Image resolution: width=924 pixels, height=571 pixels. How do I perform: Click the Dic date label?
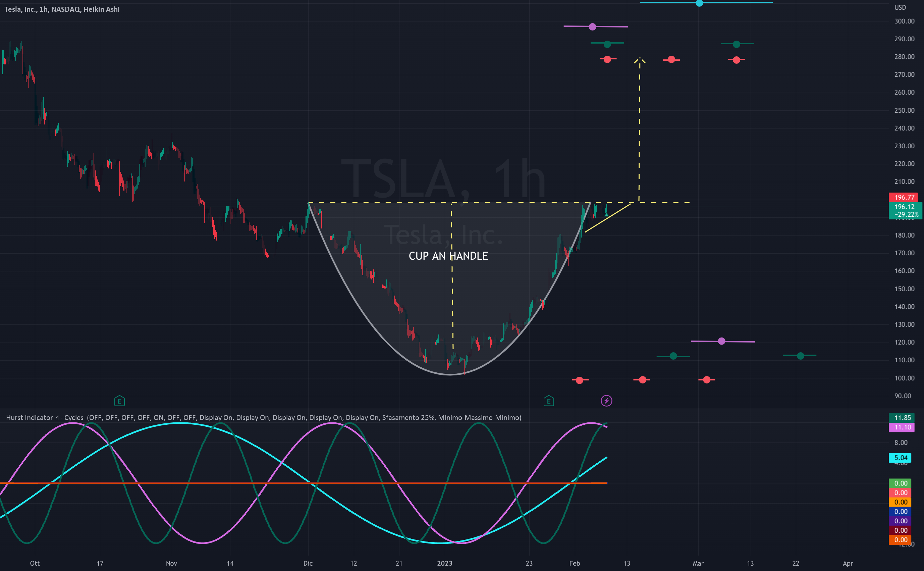tap(308, 563)
